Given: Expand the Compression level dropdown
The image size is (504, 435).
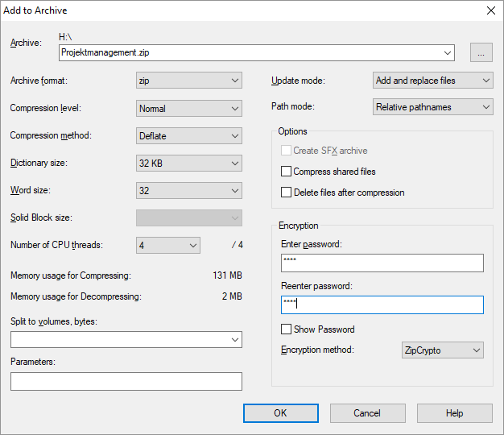Looking at the screenshot, I should [189, 108].
